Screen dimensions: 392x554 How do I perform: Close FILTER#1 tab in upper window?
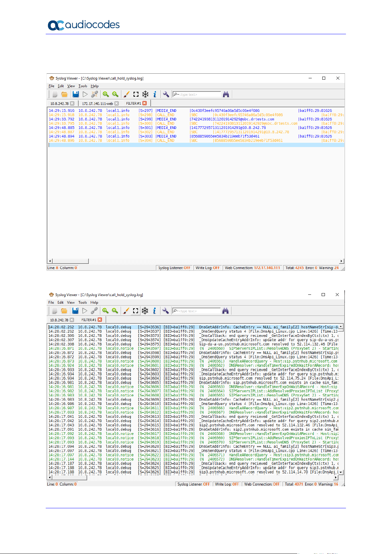[x=144, y=103]
